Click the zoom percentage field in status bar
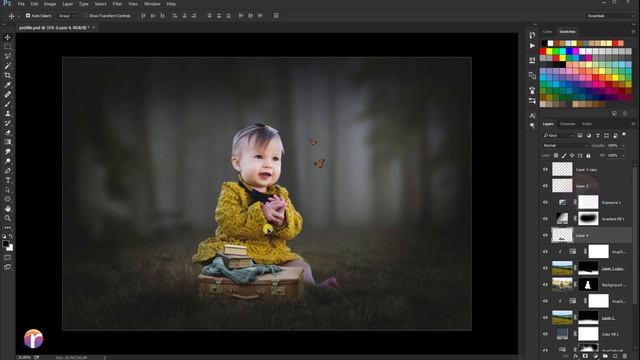The image size is (640, 360). 24,357
